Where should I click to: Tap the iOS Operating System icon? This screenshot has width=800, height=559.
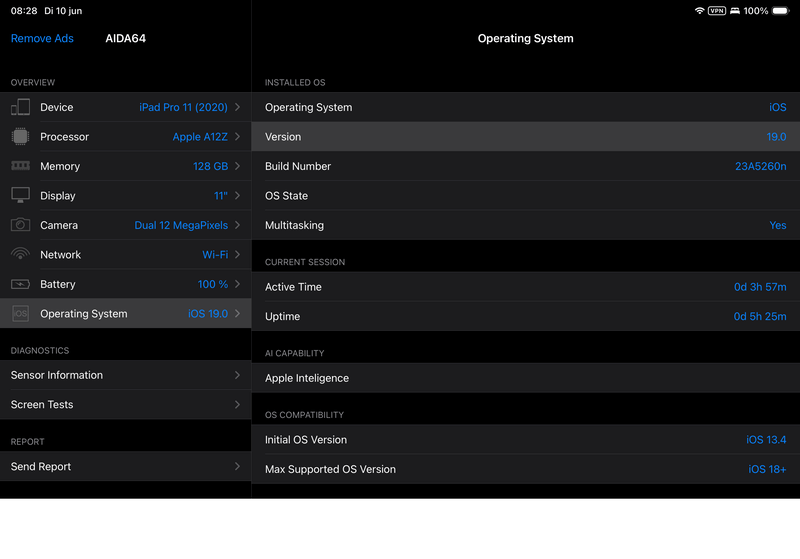[20, 314]
